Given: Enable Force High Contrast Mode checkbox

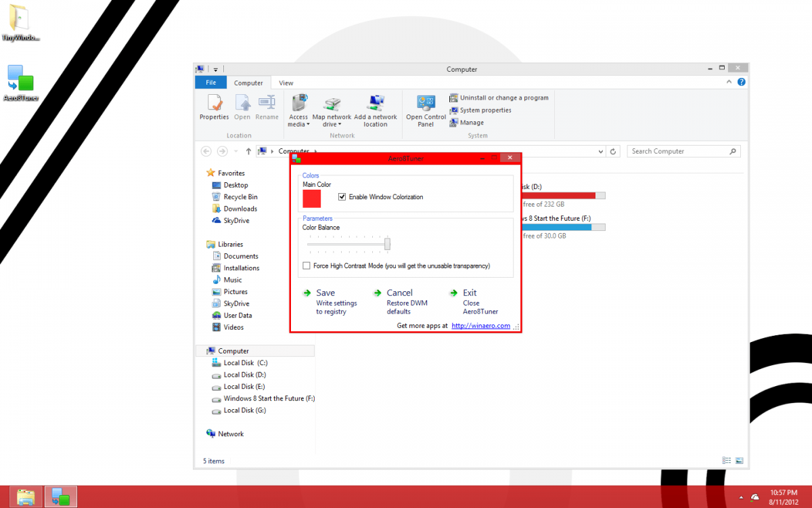Looking at the screenshot, I should (x=307, y=266).
